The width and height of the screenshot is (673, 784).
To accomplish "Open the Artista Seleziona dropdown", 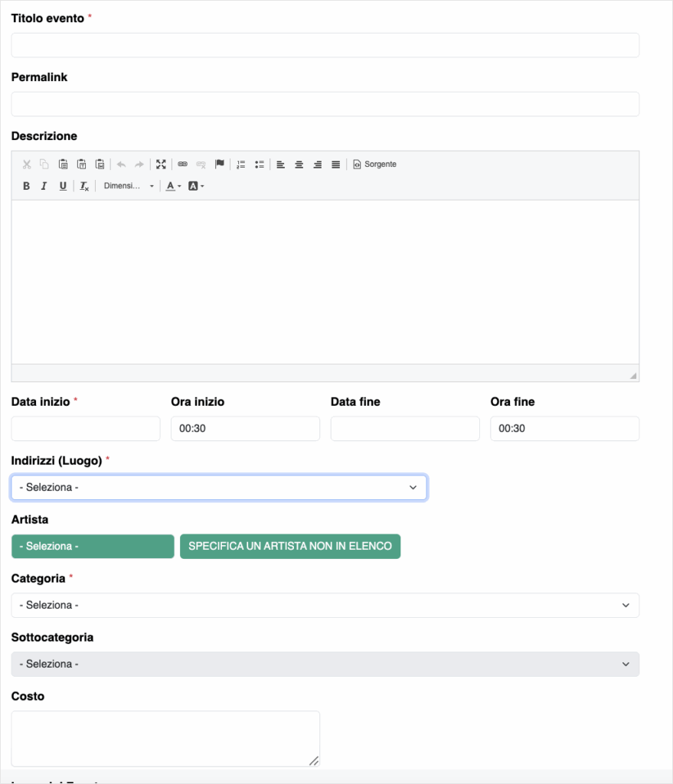I will coord(93,547).
